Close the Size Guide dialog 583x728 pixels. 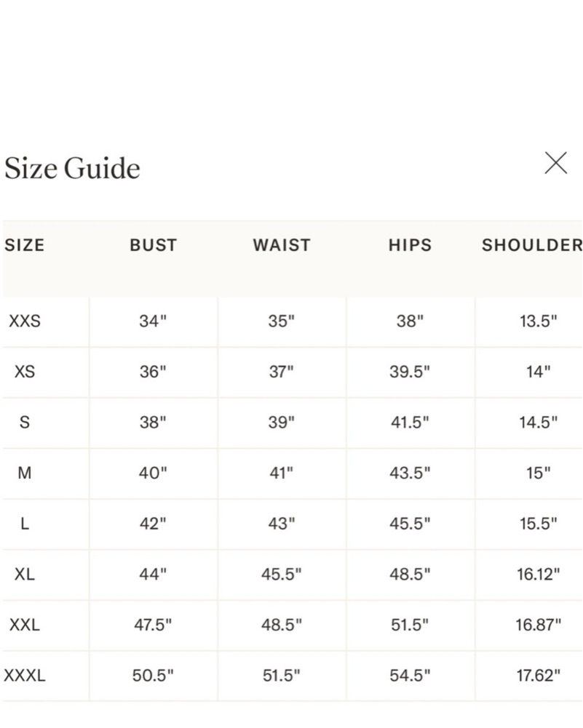555,163
